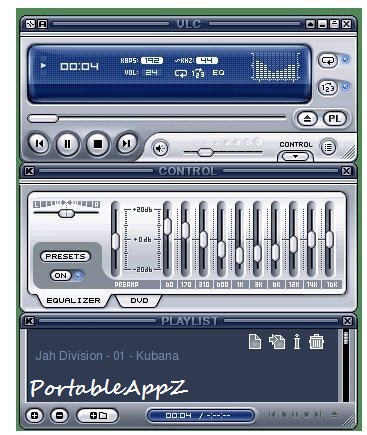Click the playlist mini previous button
The image size is (367, 435).
pos(272,415)
